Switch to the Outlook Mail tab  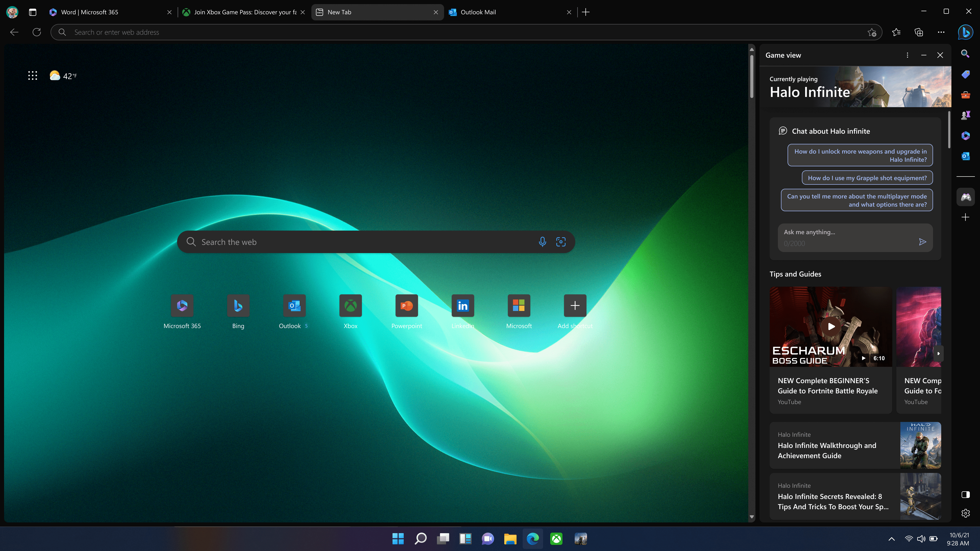tap(510, 12)
